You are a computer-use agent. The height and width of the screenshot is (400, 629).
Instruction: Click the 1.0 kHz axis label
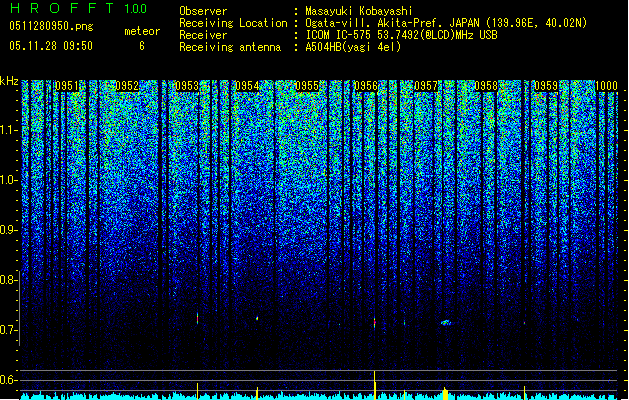9,180
